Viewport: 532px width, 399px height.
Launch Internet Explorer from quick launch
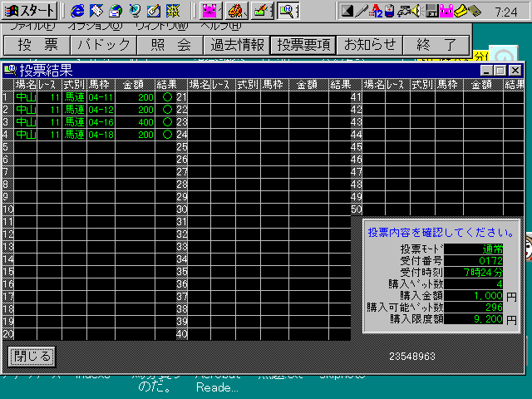click(x=78, y=11)
